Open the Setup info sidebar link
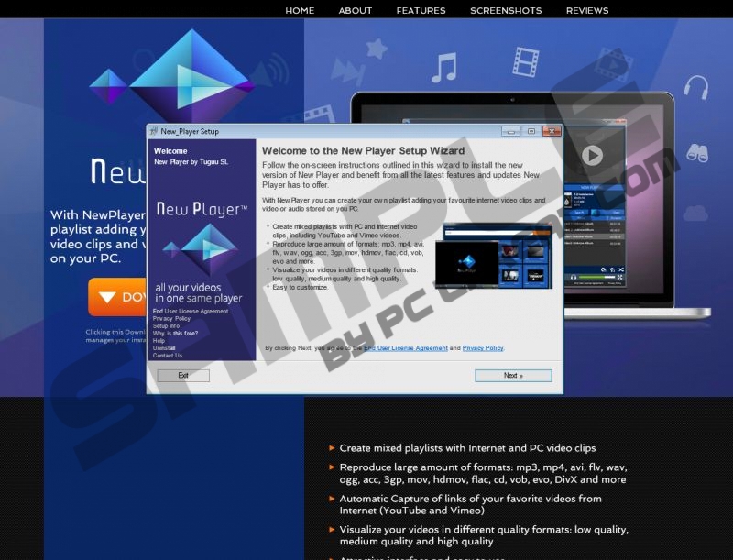 (x=166, y=325)
